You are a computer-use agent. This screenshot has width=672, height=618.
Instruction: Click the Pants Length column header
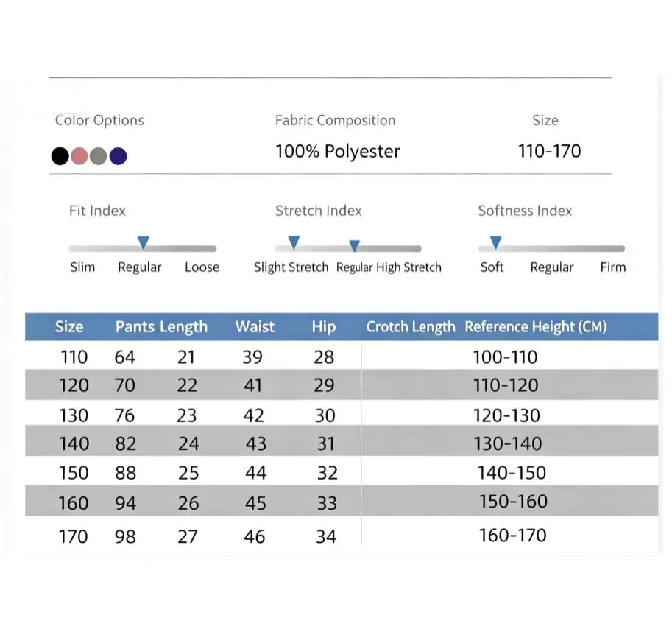tap(161, 327)
